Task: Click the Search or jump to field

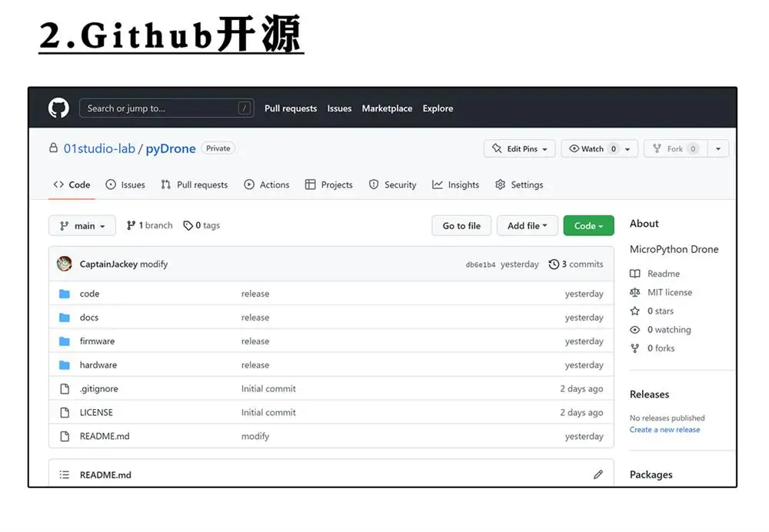Action: pyautogui.click(x=167, y=108)
